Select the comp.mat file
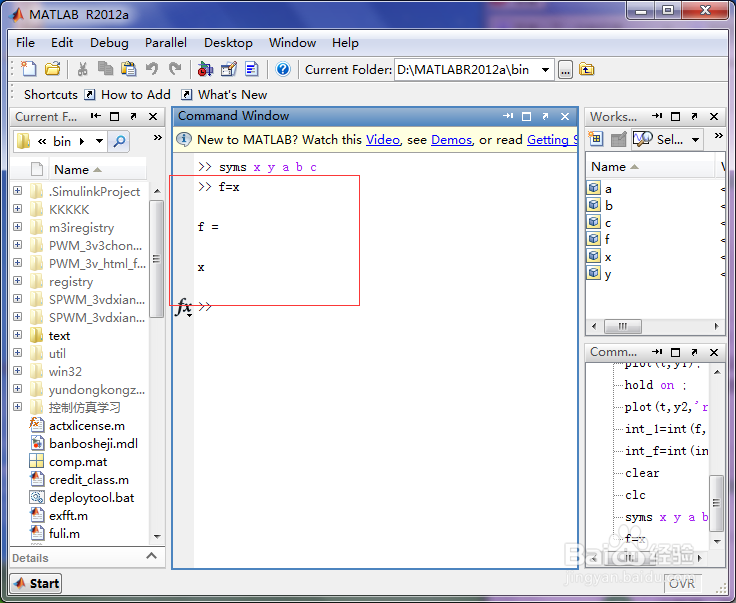Screen dimensions: 736x603 tap(78, 462)
